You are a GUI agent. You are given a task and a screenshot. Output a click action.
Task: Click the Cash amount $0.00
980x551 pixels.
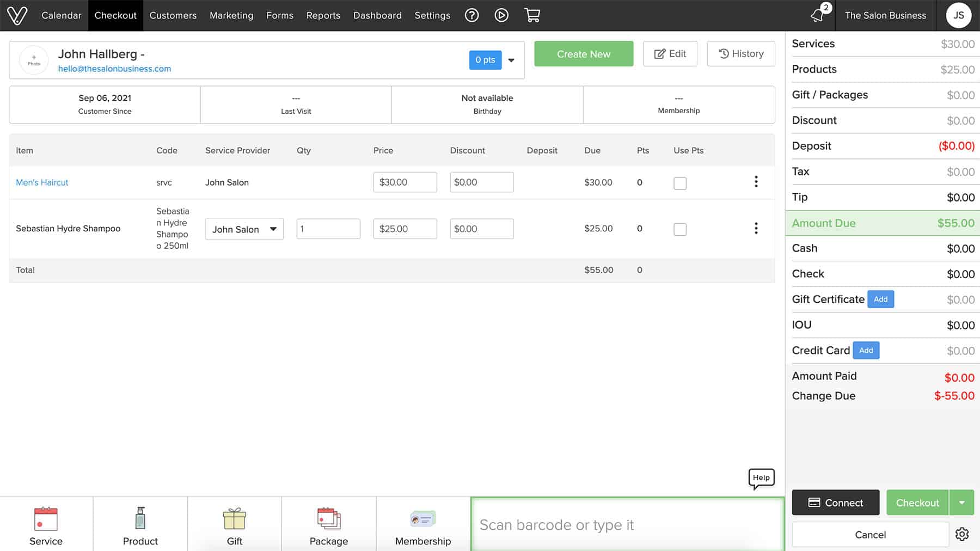[x=960, y=249]
